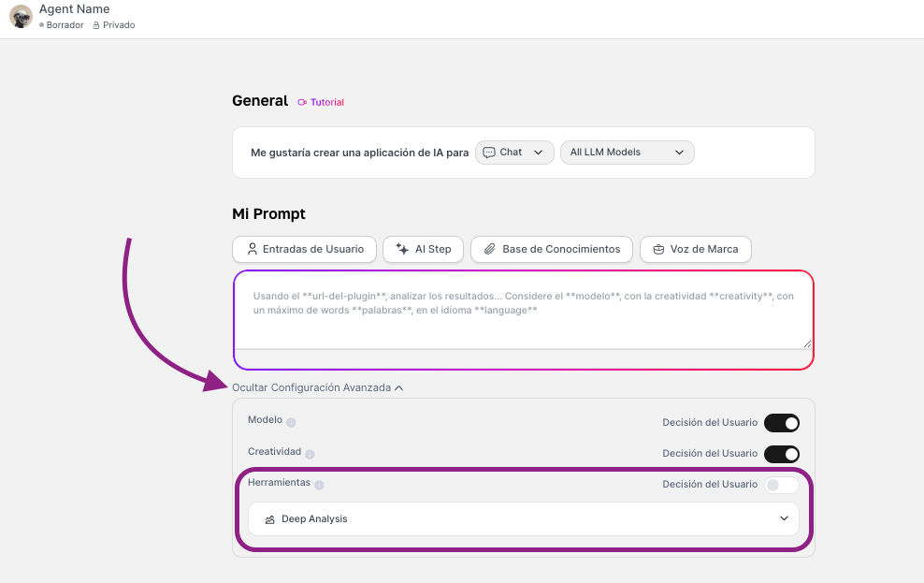Click the AI Step button
The image size is (924, 583).
point(423,249)
